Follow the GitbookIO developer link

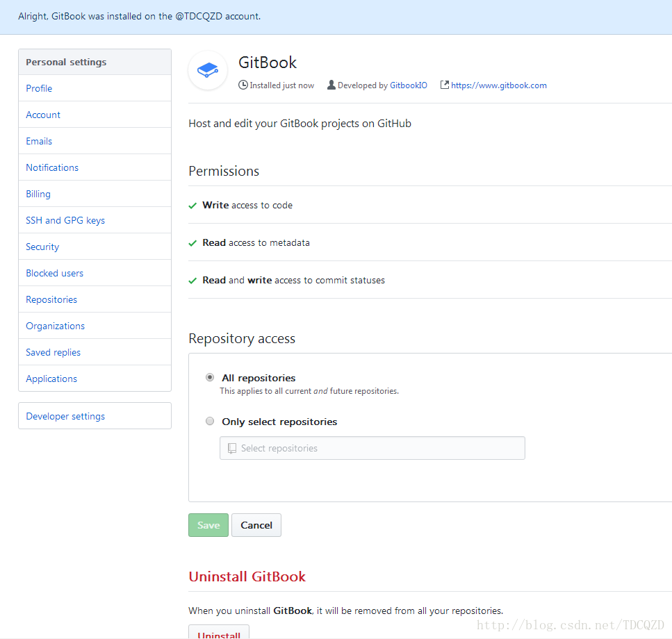[409, 85]
